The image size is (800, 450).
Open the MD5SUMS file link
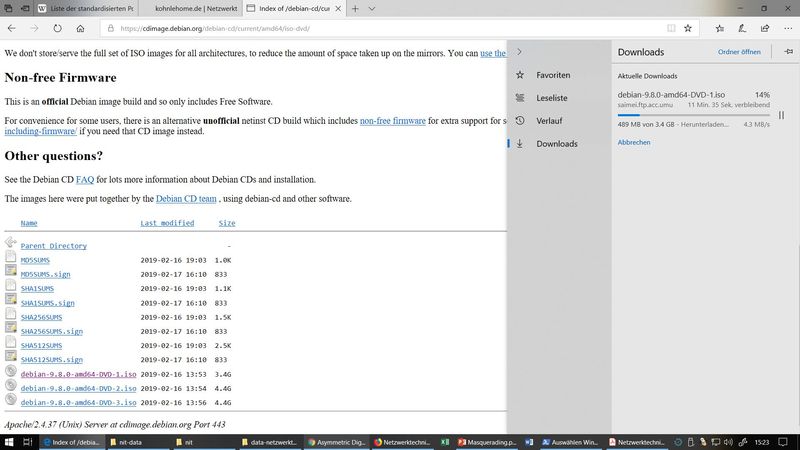(x=35, y=260)
